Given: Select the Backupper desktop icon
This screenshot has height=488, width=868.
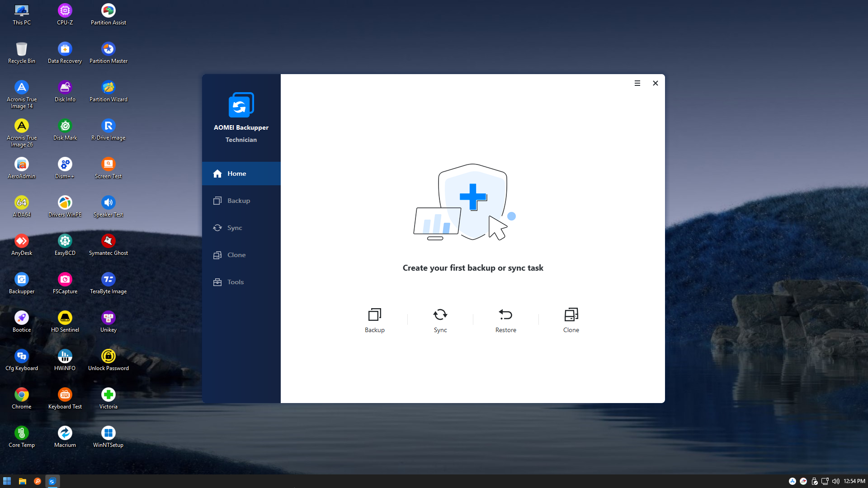Looking at the screenshot, I should (x=22, y=283).
